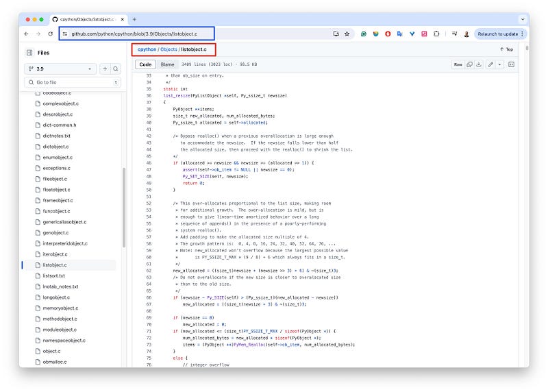Click the Raw button

pyautogui.click(x=458, y=64)
